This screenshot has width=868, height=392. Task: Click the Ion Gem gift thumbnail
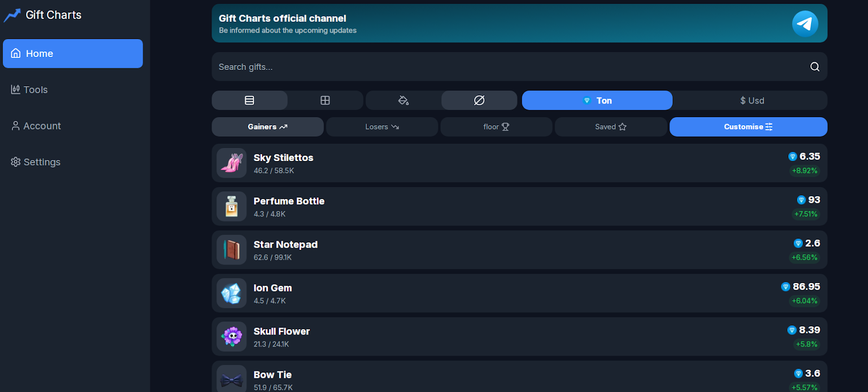coord(232,293)
